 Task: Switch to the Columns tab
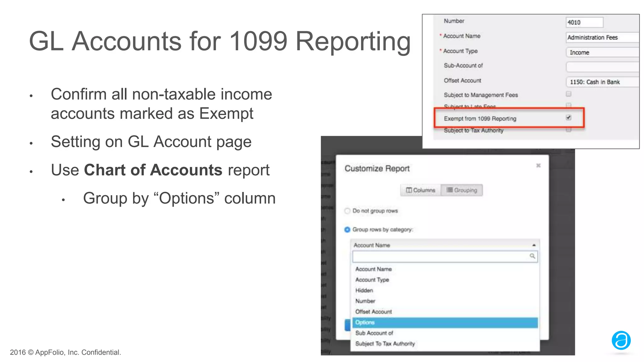[x=420, y=190]
